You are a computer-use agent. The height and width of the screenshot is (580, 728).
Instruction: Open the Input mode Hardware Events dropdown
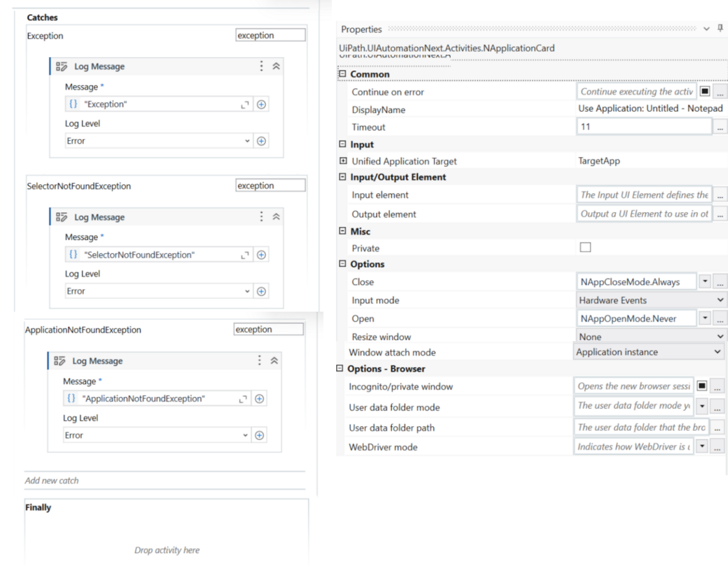[x=650, y=300]
